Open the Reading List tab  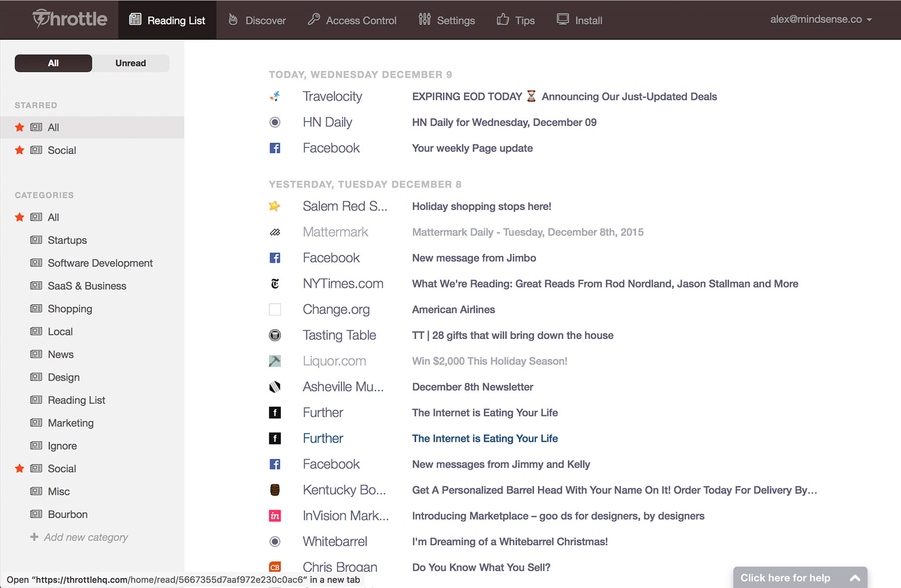(167, 20)
